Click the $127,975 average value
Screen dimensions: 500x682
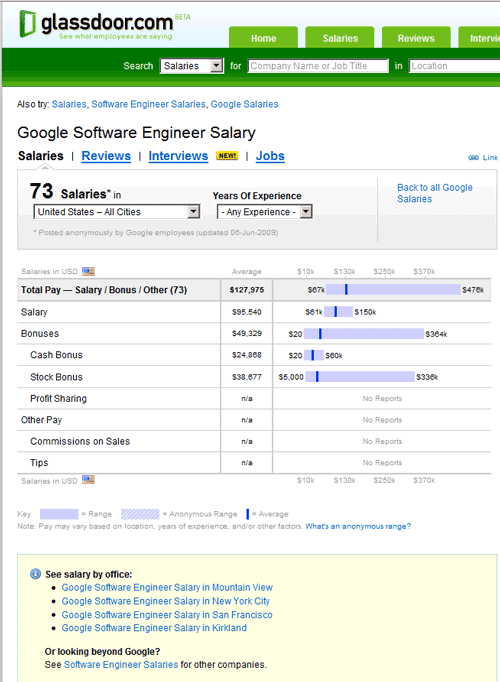click(247, 290)
